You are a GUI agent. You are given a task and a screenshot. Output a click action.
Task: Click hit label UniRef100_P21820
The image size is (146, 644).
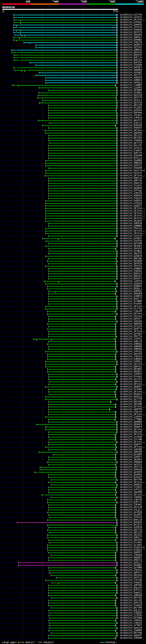(131, 186)
